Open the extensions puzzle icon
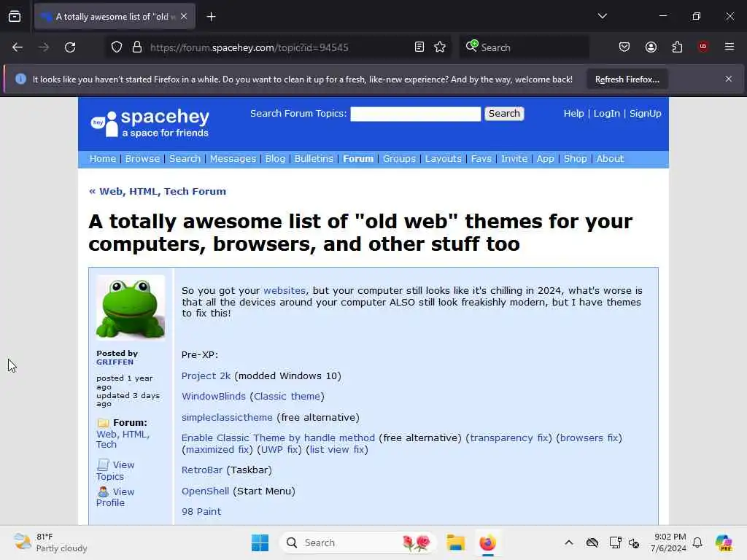 pos(677,47)
